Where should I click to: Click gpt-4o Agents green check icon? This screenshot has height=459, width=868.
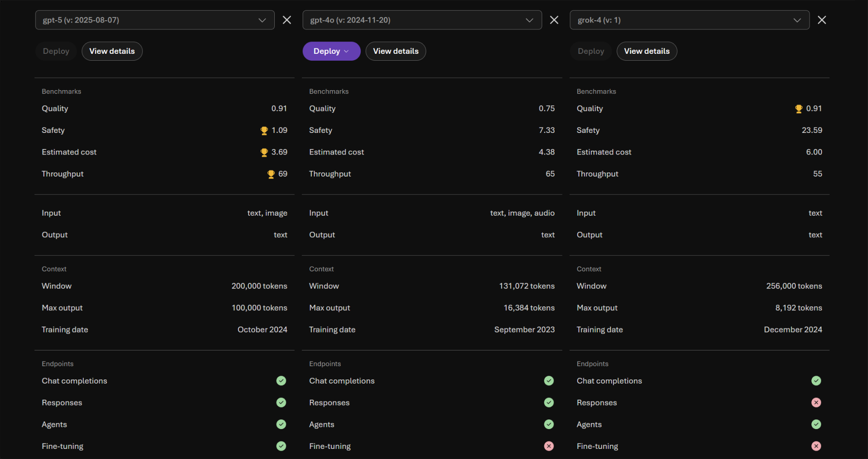pos(549,424)
